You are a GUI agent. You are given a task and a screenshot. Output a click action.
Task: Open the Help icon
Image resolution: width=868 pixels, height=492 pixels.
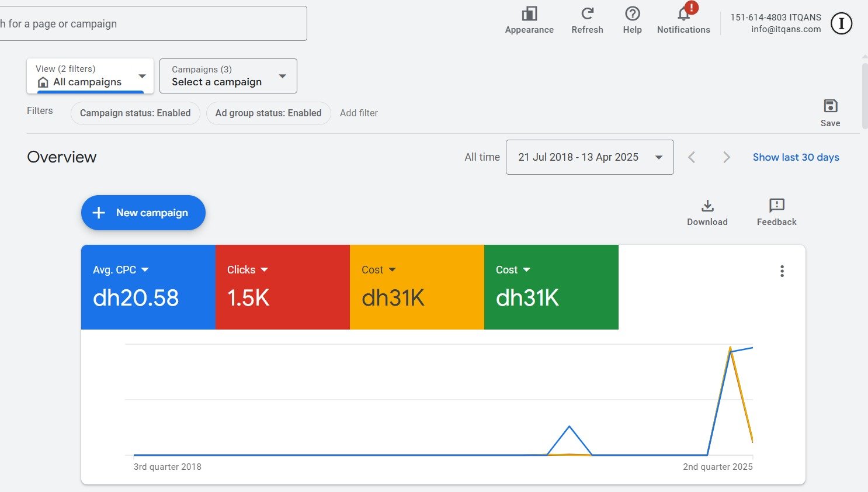[x=632, y=13]
